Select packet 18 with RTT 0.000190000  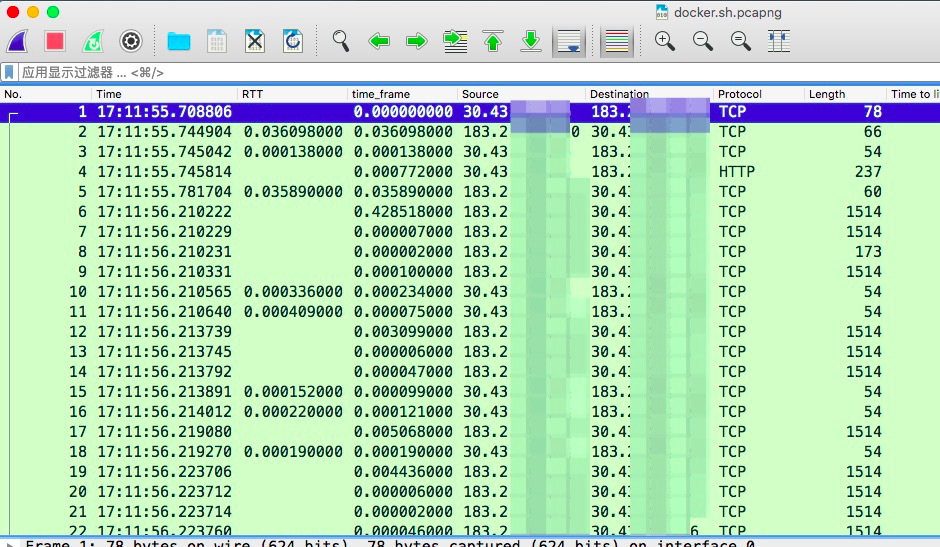click(470, 452)
